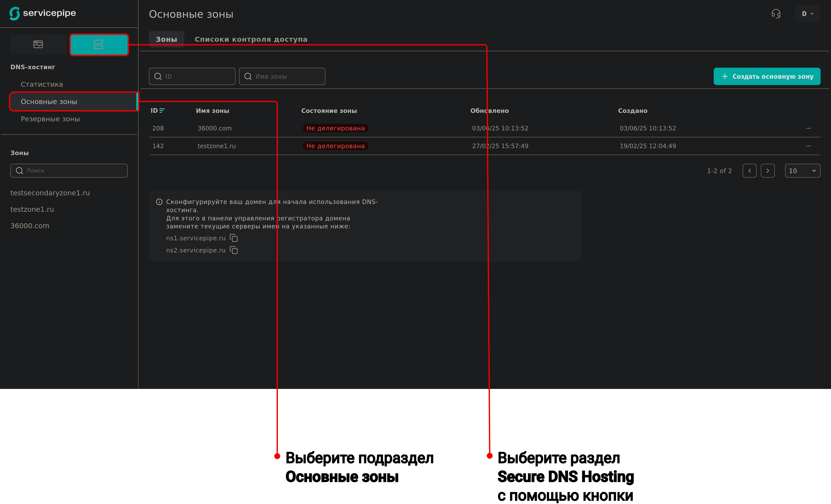Select the DNS hosting server icon

pyautogui.click(x=98, y=44)
